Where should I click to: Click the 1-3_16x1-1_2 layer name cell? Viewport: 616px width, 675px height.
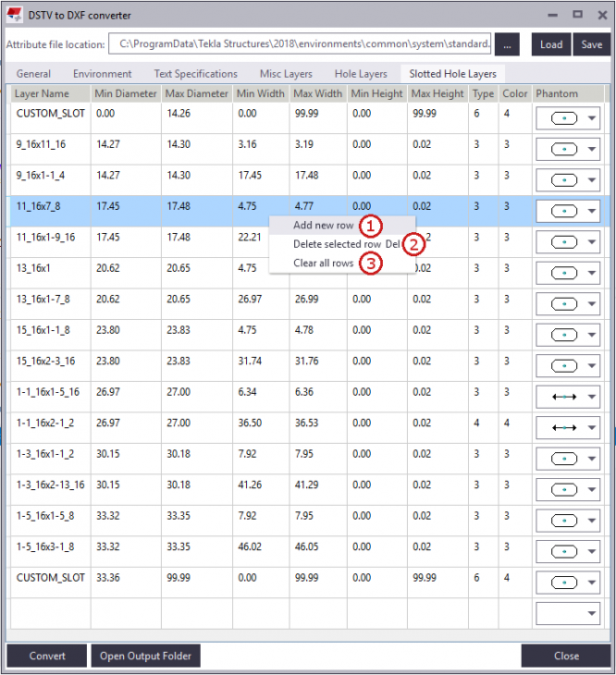pos(51,459)
